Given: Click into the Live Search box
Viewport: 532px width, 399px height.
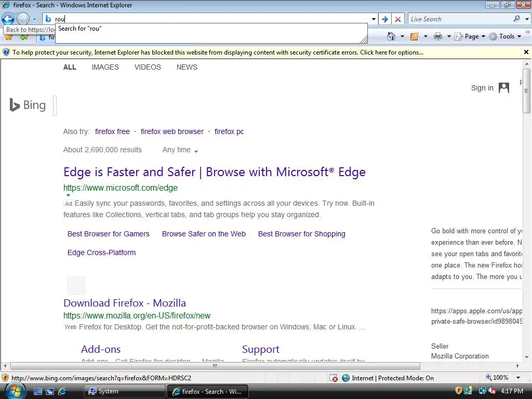Looking at the screenshot, I should pos(460,19).
